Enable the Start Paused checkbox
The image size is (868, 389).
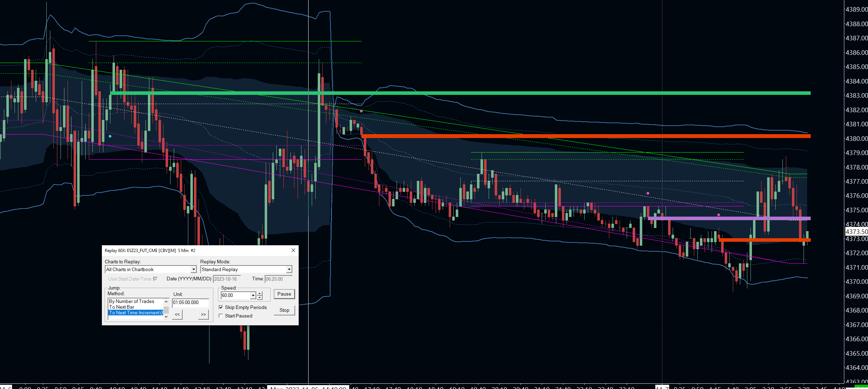point(221,316)
